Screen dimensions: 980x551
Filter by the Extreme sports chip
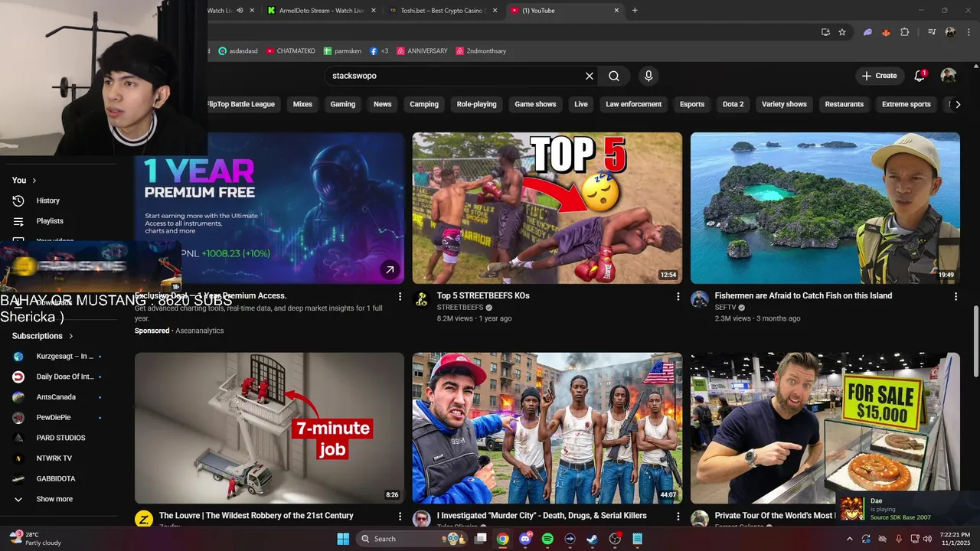point(906,104)
